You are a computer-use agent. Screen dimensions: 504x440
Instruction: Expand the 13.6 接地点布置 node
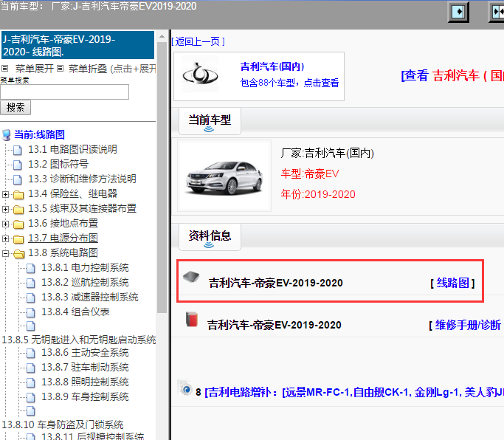[x=5, y=224]
